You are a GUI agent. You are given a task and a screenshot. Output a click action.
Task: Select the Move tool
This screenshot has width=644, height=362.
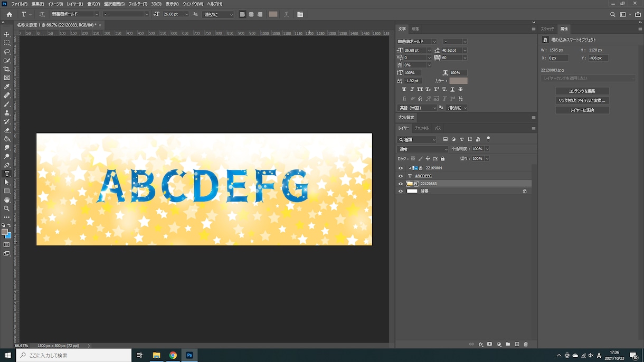(x=7, y=34)
